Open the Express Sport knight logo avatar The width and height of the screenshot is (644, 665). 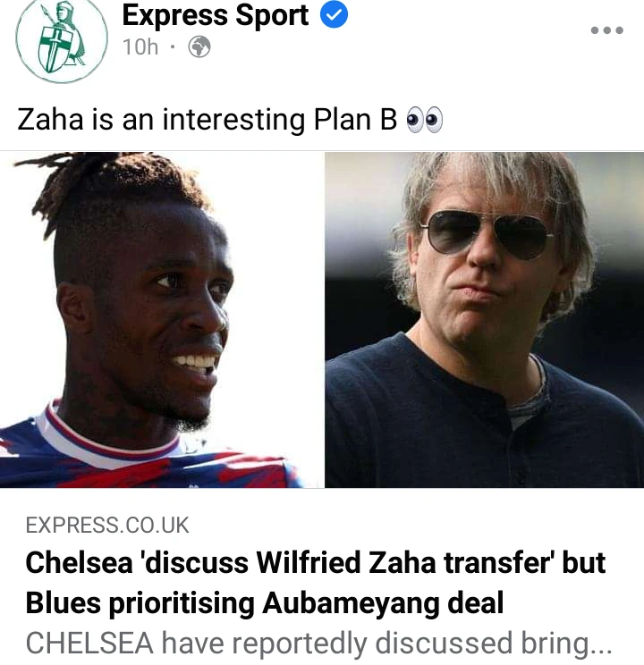[62, 39]
